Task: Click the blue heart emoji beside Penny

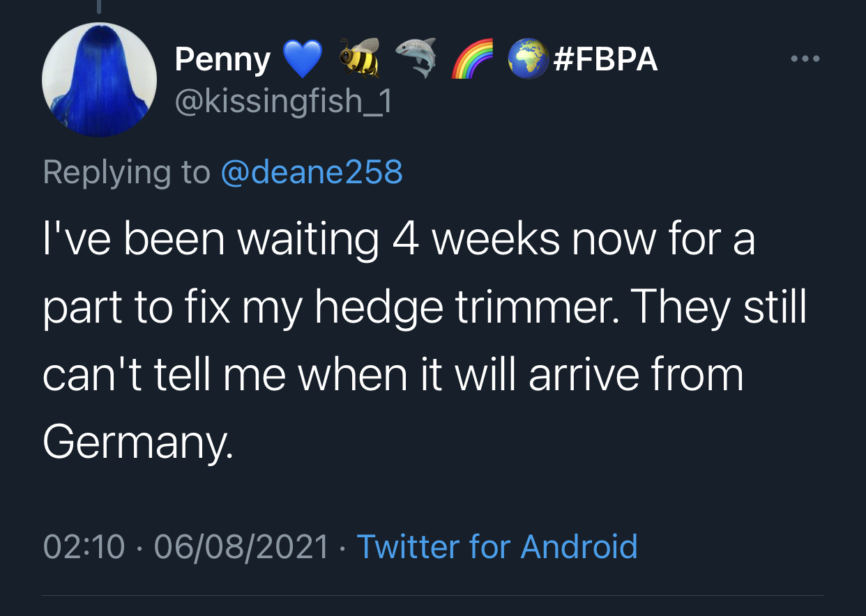Action: pos(302,58)
